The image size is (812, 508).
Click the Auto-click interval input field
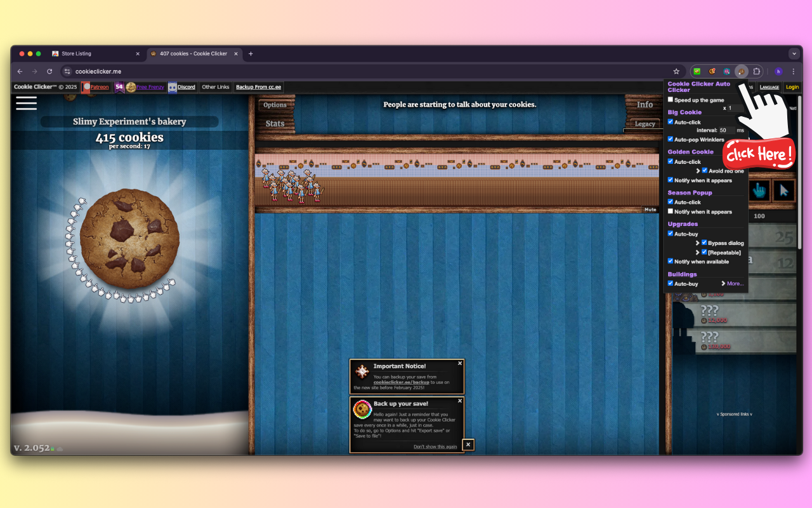[728, 130]
